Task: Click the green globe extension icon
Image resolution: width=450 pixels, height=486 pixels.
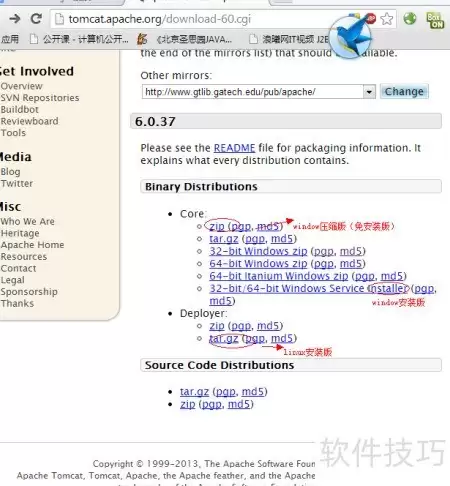Action: click(x=410, y=18)
